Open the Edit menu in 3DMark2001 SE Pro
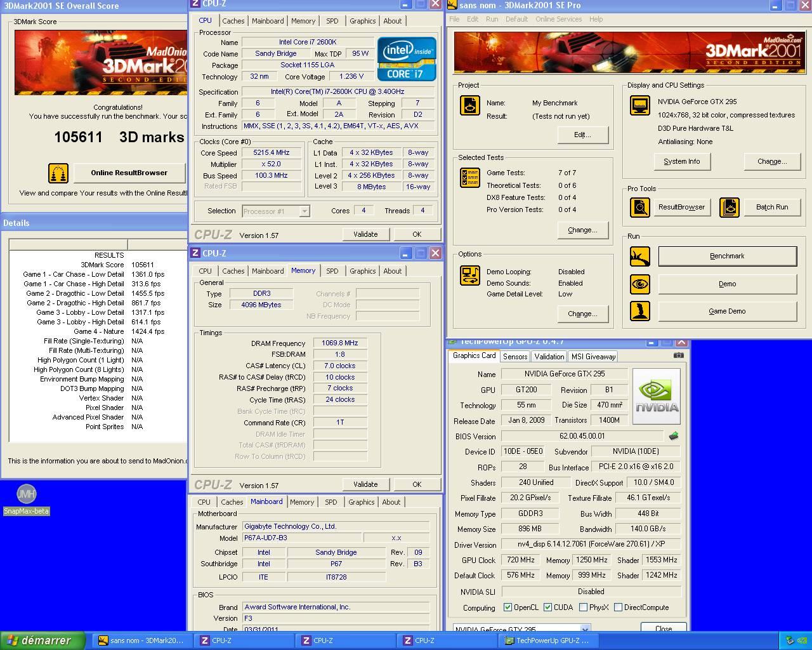Image resolution: width=812 pixels, height=650 pixels. click(473, 19)
